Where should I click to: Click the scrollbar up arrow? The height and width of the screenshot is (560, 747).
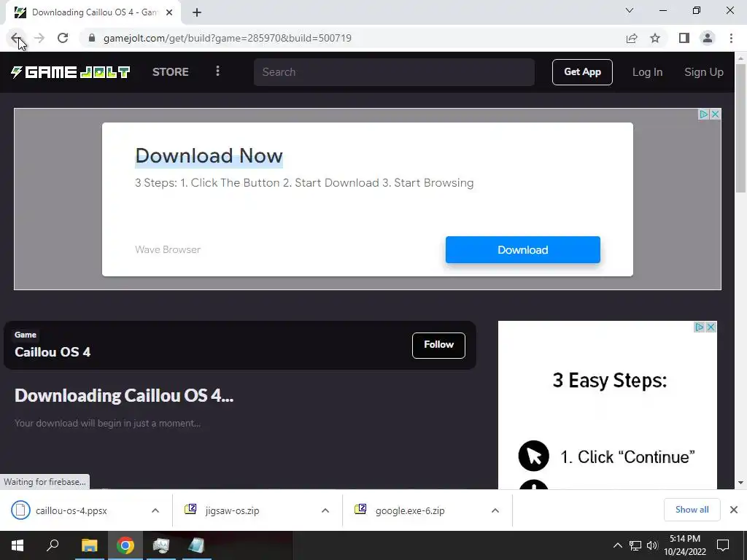point(740,58)
